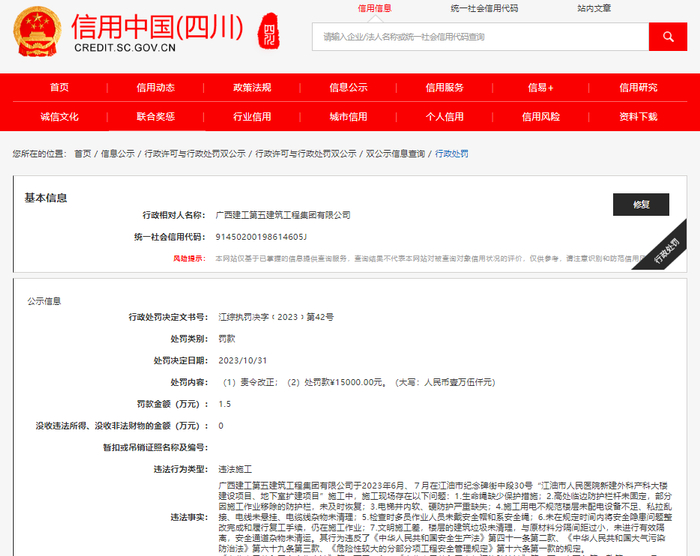Go to 首页 in the breadcrumb
Screen dimensions: 700x556
click(83, 154)
